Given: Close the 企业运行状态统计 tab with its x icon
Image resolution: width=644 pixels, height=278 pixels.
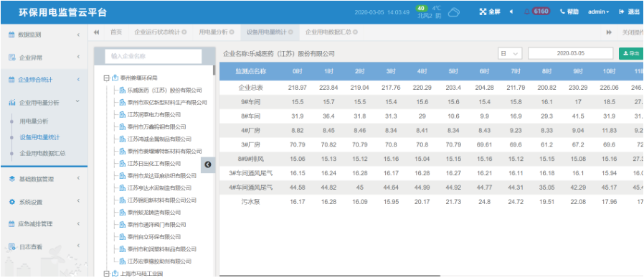Looking at the screenshot, I should coord(184,32).
